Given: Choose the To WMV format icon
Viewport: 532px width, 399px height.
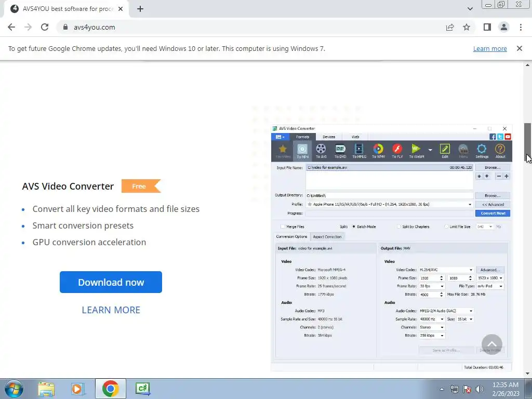Looking at the screenshot, I should coord(378,151).
